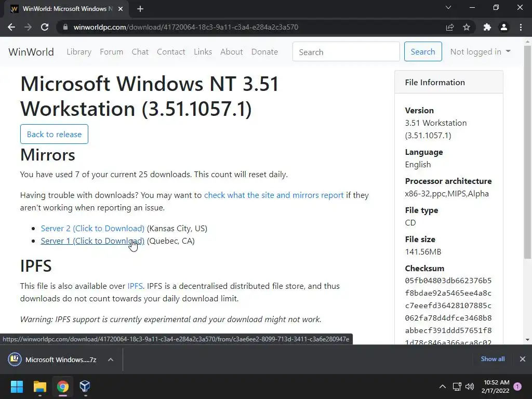Open the Chrome profile avatar menu
Viewport: 532px width, 399px height.
[x=504, y=27]
